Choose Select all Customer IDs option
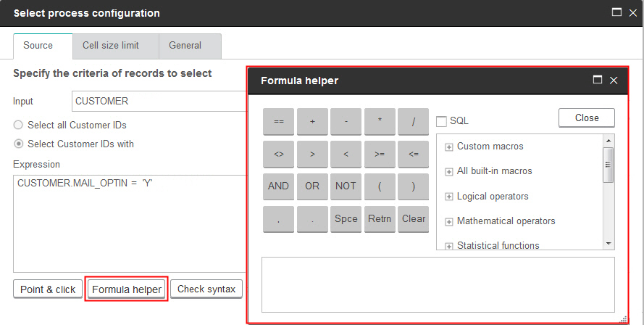 coord(18,126)
